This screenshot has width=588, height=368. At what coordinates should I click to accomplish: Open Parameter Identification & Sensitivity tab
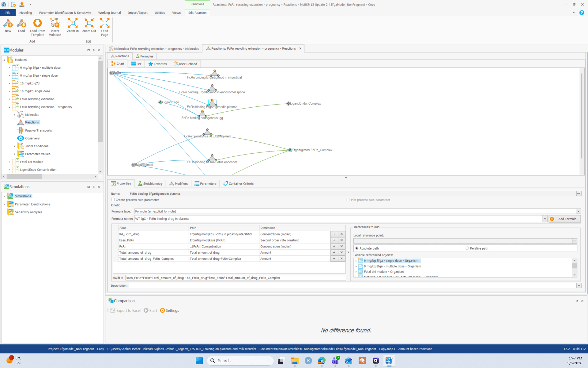click(65, 13)
